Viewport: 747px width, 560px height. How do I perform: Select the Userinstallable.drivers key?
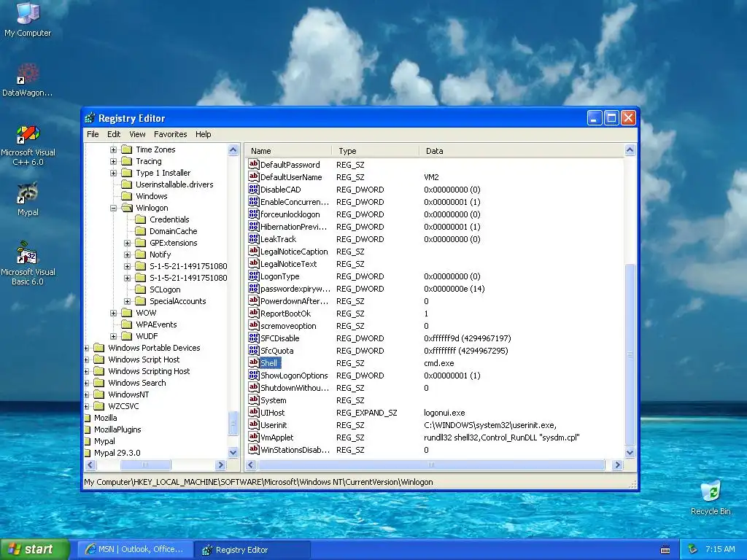pyautogui.click(x=174, y=184)
